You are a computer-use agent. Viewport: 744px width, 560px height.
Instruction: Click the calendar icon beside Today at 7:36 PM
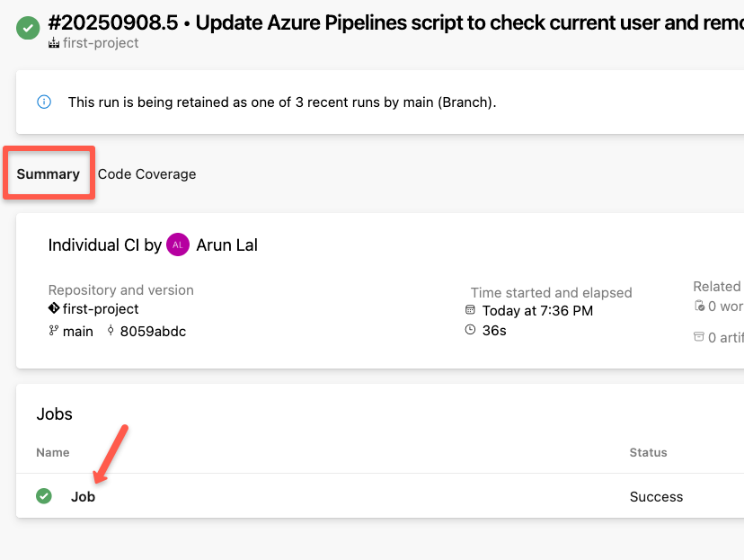[471, 309]
